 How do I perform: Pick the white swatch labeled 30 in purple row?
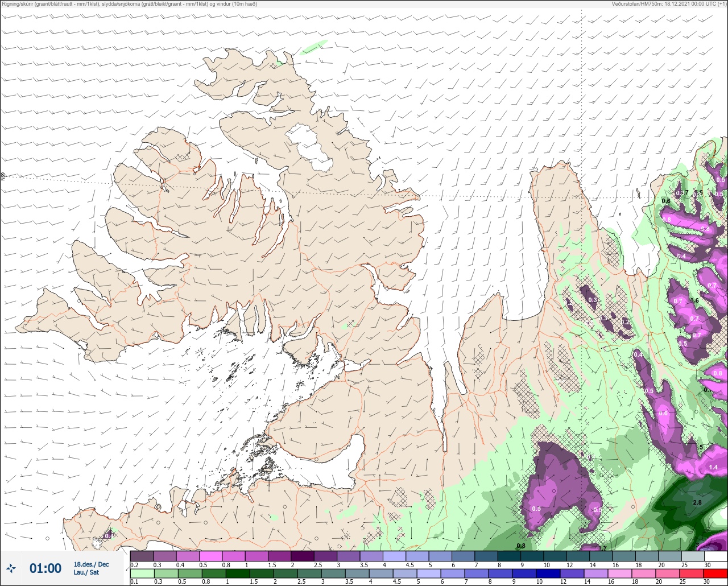click(715, 556)
